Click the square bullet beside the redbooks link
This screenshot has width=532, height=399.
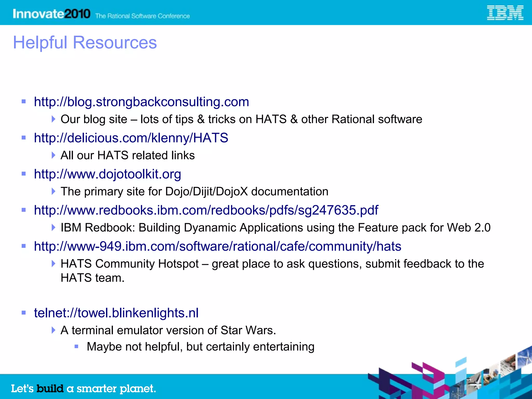point(24,210)
